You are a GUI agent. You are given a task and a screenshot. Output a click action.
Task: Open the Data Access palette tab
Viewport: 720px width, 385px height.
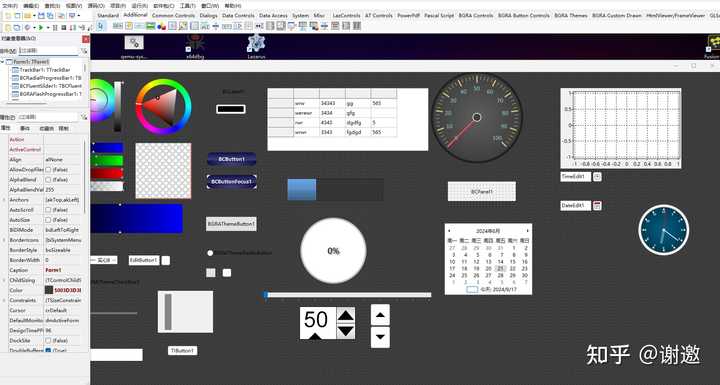tap(273, 15)
